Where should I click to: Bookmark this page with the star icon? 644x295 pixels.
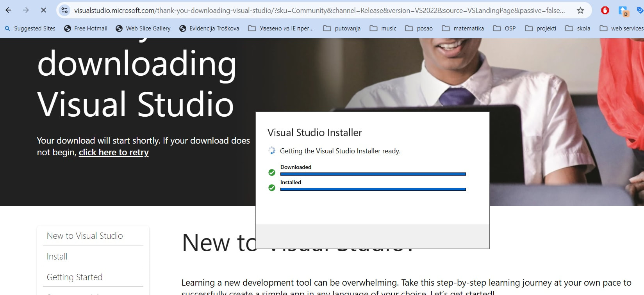tap(580, 11)
